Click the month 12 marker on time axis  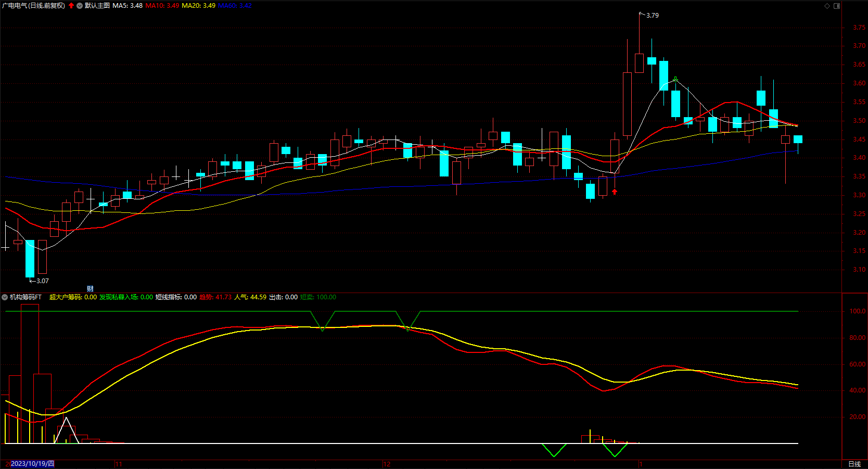tap(387, 464)
